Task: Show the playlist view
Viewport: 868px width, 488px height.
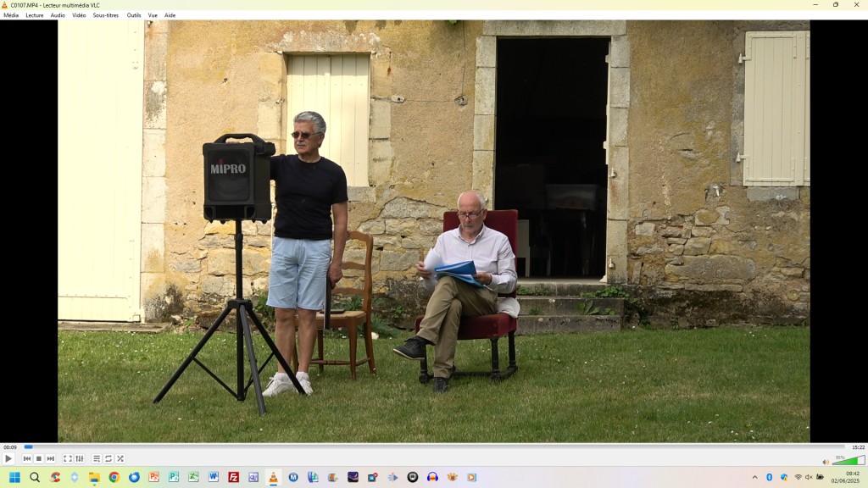Action: 97,458
